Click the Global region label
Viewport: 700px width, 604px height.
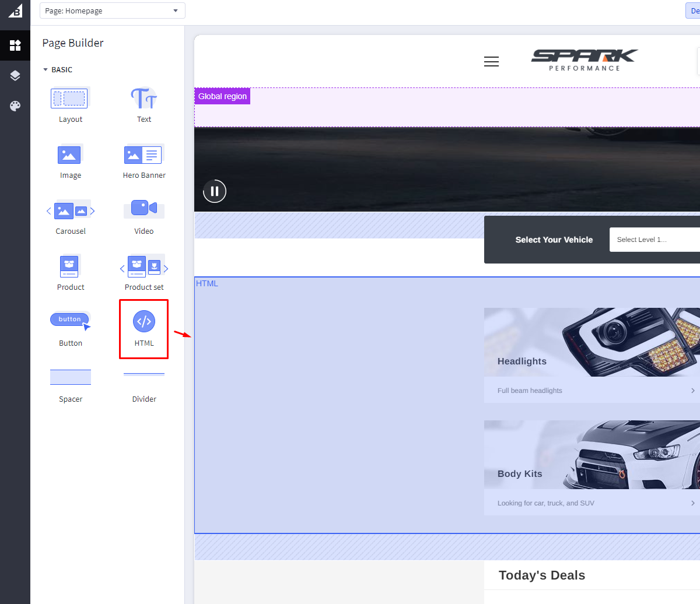(x=222, y=96)
